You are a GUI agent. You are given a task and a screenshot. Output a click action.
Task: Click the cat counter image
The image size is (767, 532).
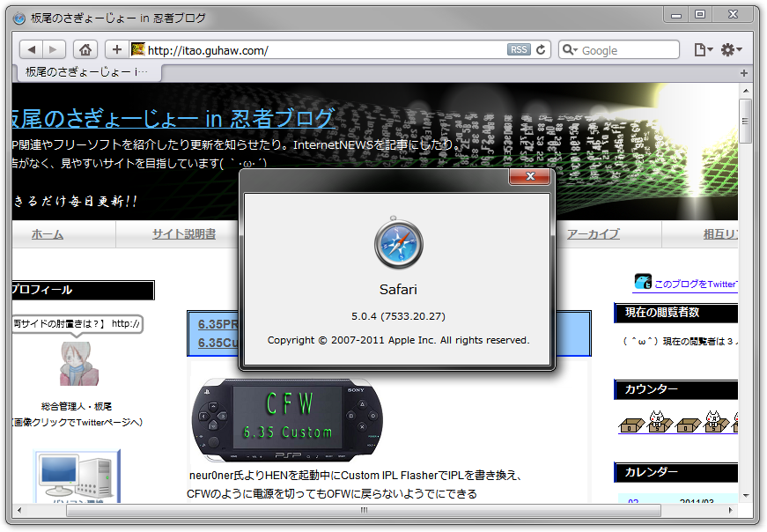click(x=678, y=422)
